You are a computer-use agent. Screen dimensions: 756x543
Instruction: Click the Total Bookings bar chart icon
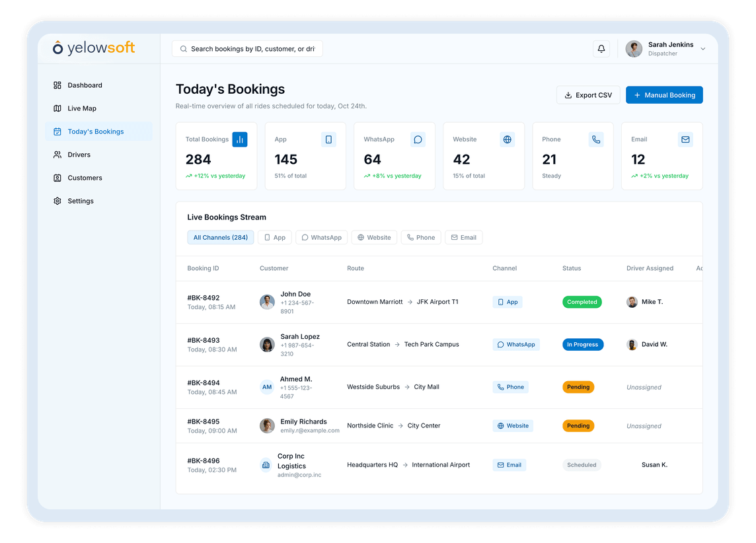(x=240, y=139)
